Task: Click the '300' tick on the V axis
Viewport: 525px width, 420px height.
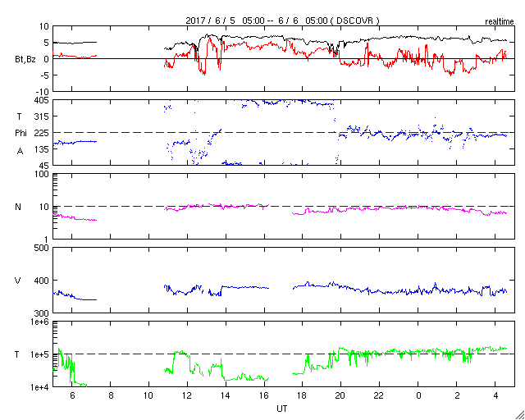Action: pos(42,313)
